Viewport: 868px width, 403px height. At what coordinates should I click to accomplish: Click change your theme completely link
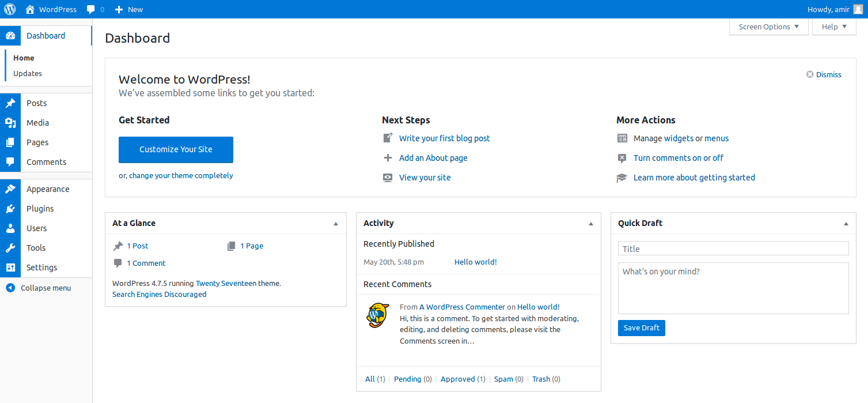[x=181, y=175]
